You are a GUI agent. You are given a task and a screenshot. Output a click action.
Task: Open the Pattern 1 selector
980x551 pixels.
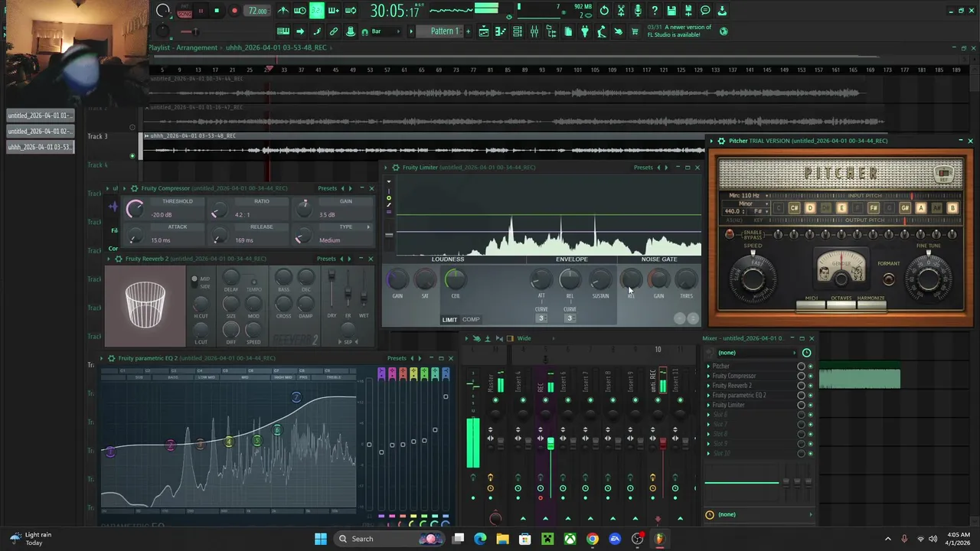[444, 31]
